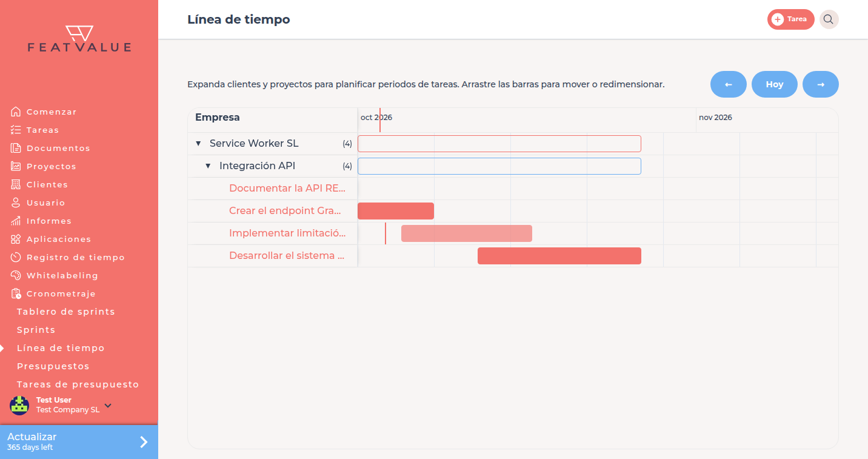Viewport: 868px width, 459px height.
Task: Click the Implementar limitación task bar
Action: 467,233
